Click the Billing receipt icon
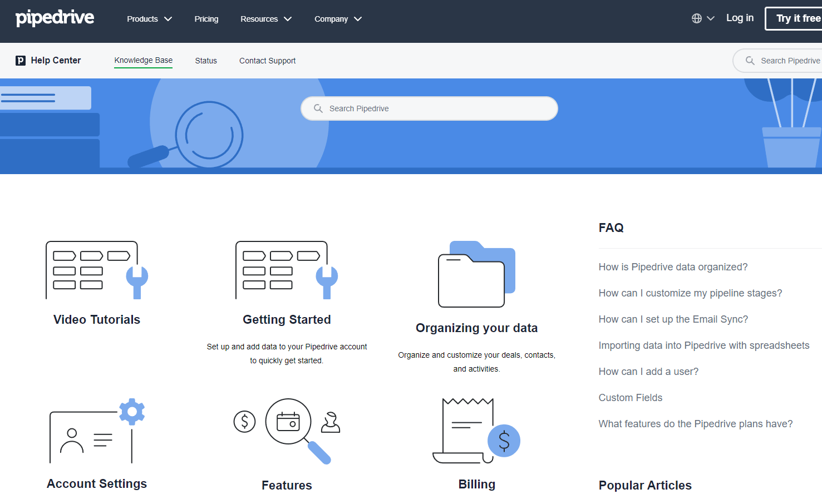Image resolution: width=822 pixels, height=504 pixels. 477,431
